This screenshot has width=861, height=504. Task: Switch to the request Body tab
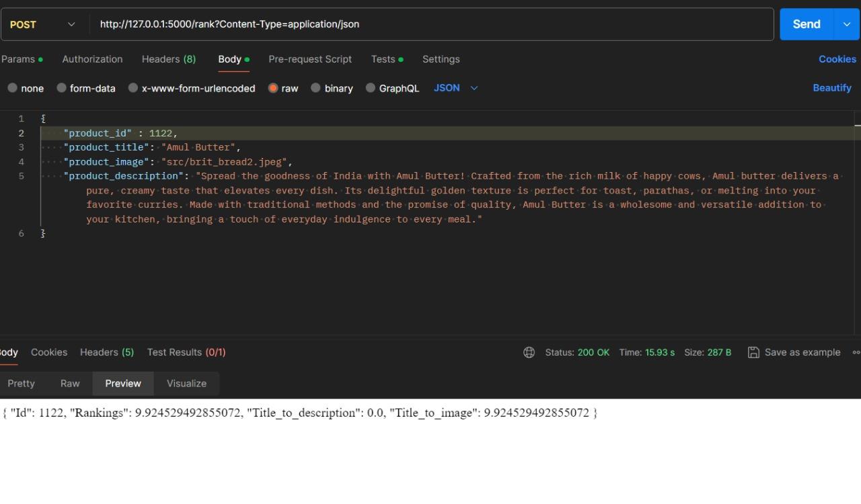[x=233, y=59]
